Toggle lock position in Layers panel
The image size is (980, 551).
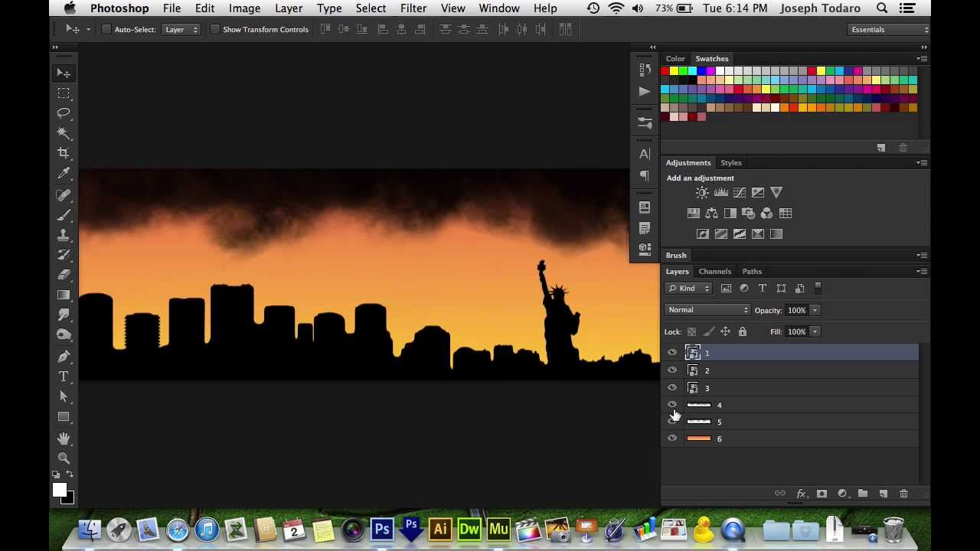click(725, 331)
